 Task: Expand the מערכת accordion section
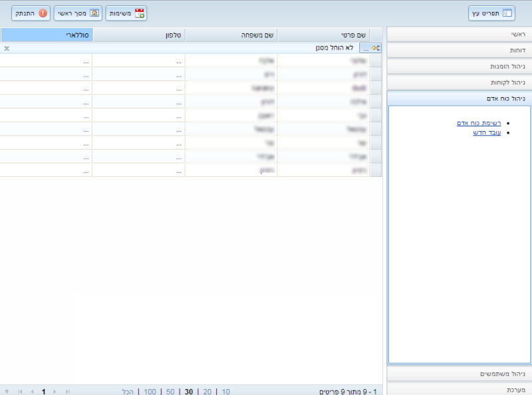coord(459,389)
